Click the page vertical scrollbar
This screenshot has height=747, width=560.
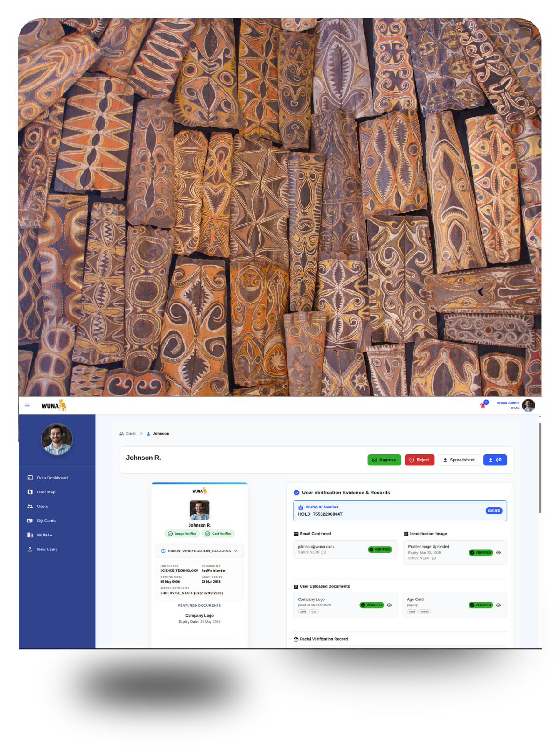tap(540, 468)
